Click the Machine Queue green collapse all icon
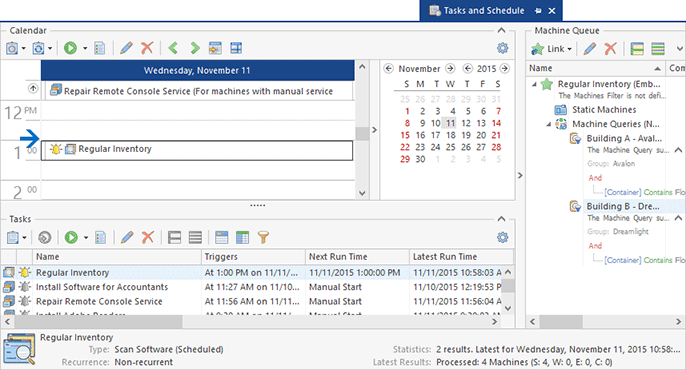Viewport: 686px width, 370px height. coord(658,49)
